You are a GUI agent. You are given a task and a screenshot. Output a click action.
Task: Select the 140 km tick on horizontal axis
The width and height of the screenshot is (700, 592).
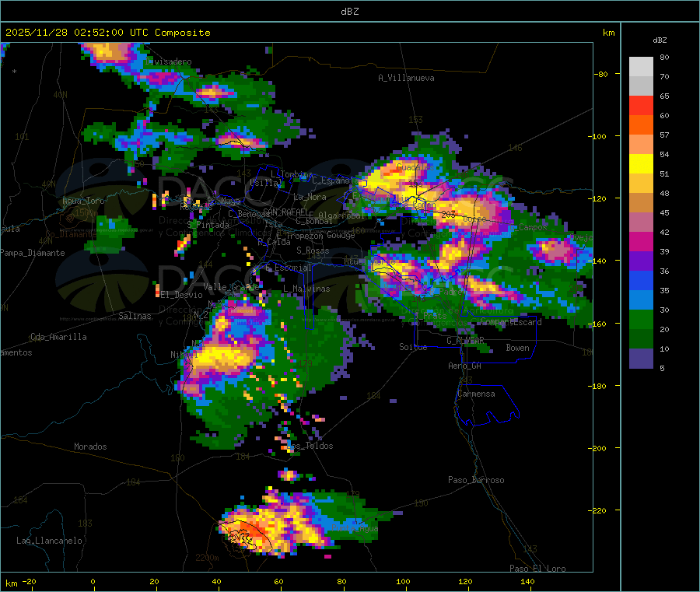527,581
